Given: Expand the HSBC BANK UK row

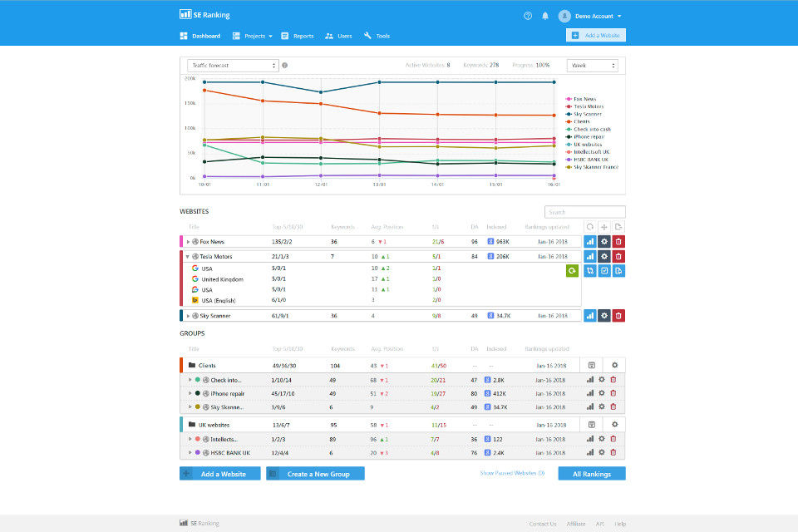Looking at the screenshot, I should pyautogui.click(x=190, y=452).
